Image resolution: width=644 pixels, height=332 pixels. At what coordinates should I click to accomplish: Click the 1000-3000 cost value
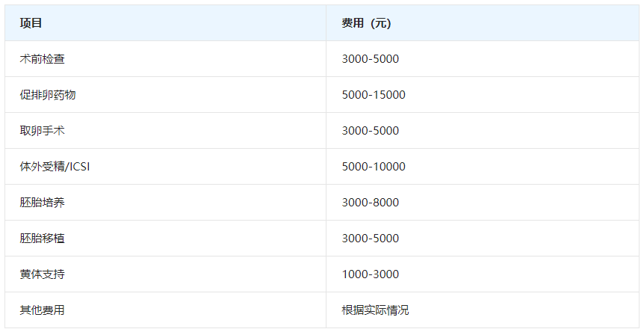(371, 274)
